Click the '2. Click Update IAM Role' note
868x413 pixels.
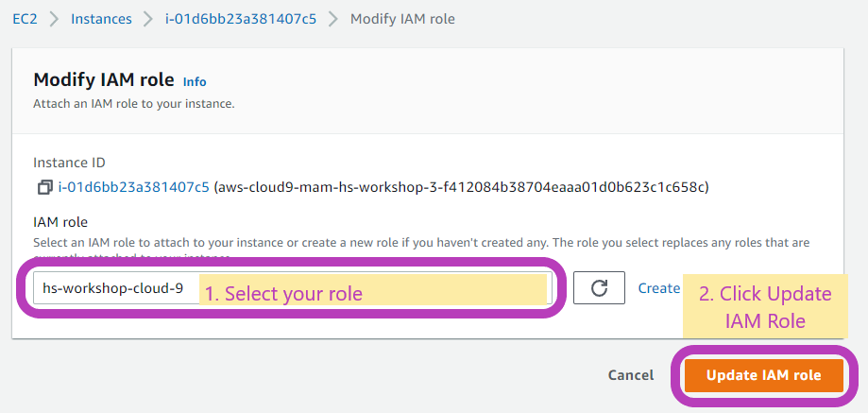click(x=765, y=306)
